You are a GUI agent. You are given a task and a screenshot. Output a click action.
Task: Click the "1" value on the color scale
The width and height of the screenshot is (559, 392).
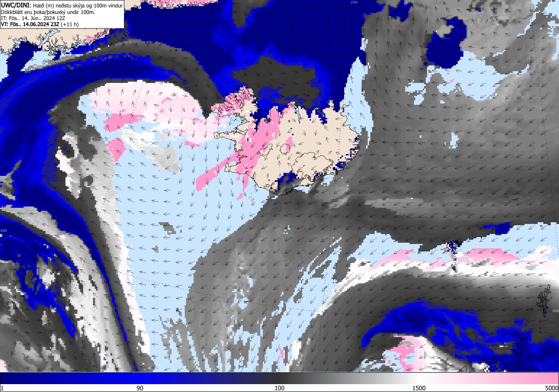point(2,388)
